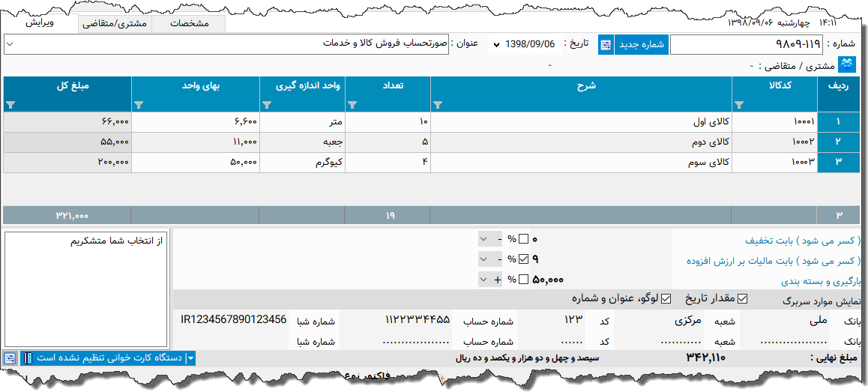Click the total amount cell ۶۶,۰۰۰

click(67, 122)
